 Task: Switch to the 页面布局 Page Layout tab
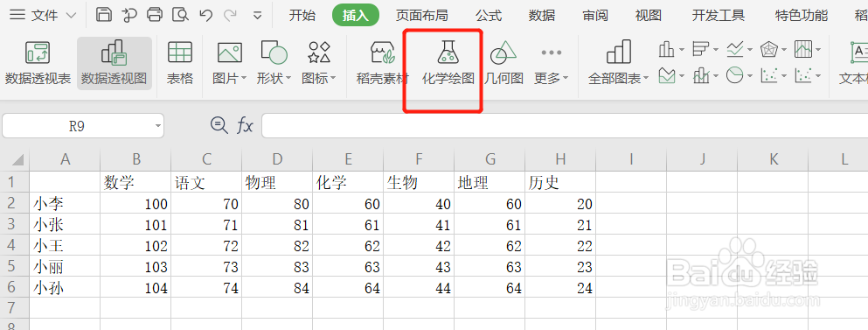coord(422,16)
